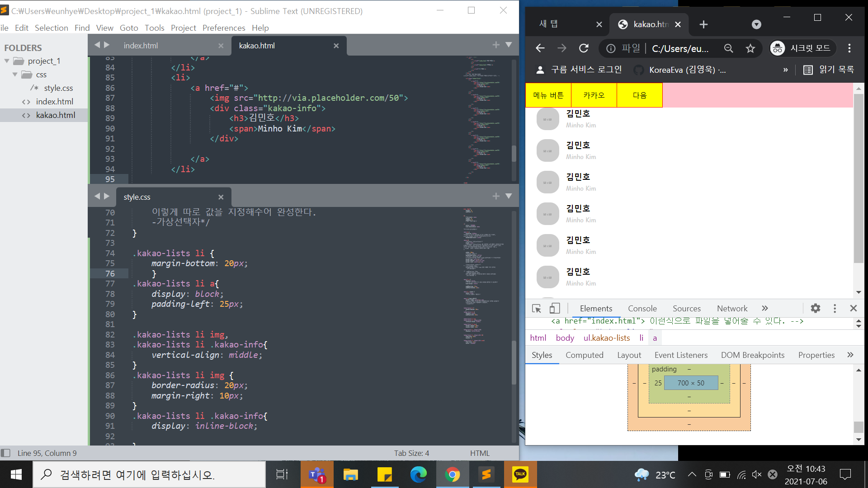Click the zoom magnifier icon in address bar

point(728,48)
